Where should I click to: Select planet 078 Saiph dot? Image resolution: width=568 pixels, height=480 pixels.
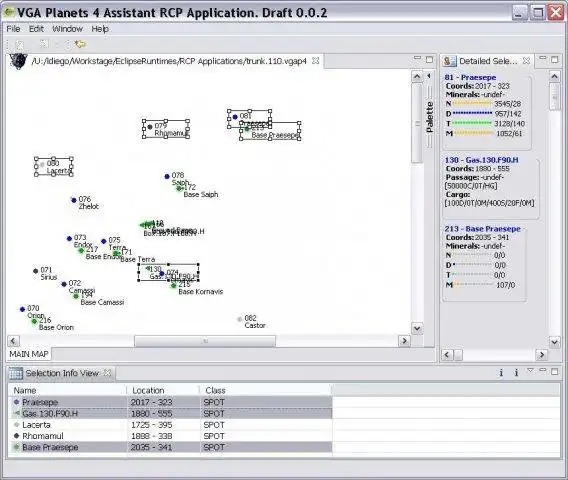click(167, 176)
